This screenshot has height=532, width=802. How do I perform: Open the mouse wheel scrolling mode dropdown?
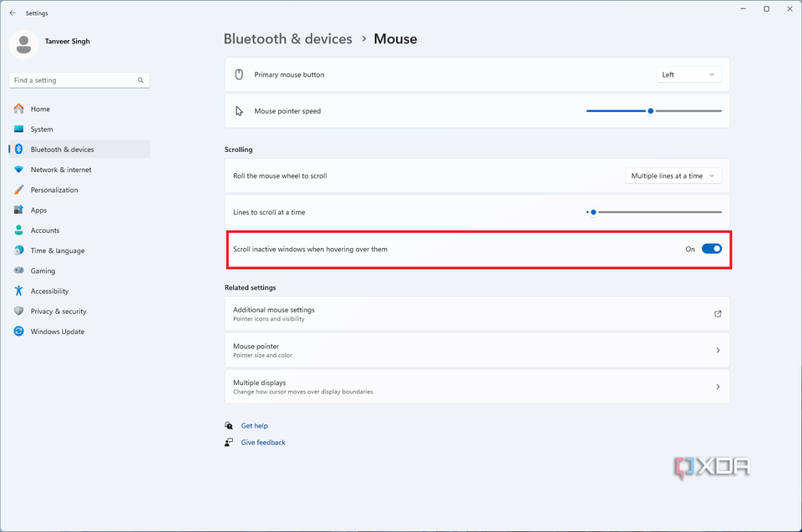[673, 175]
